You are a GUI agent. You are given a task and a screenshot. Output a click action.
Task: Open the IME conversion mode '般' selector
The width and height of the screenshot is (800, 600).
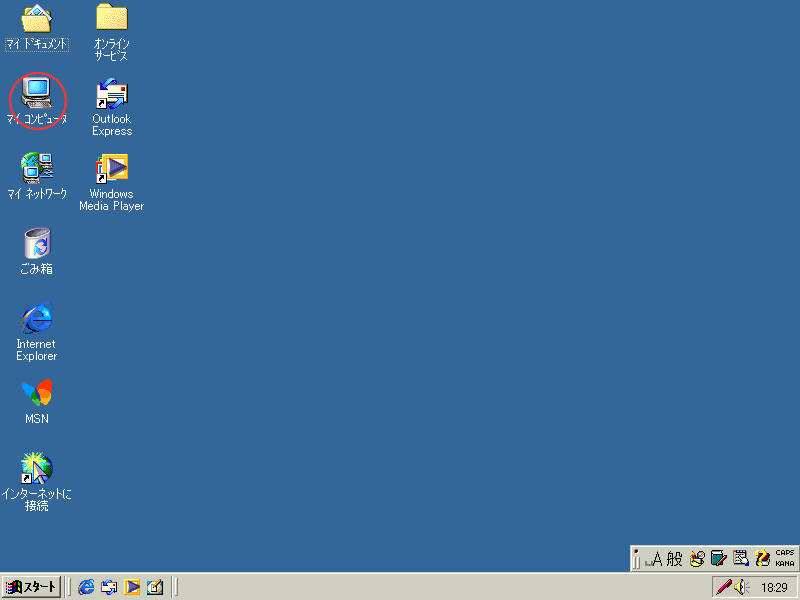(674, 559)
